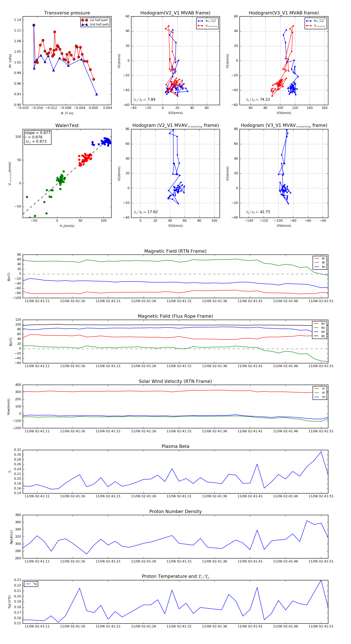The image size is (351, 644).
Task: Click the V_remaining(km/s) y-axis label in WalenTest
Action: (10, 173)
